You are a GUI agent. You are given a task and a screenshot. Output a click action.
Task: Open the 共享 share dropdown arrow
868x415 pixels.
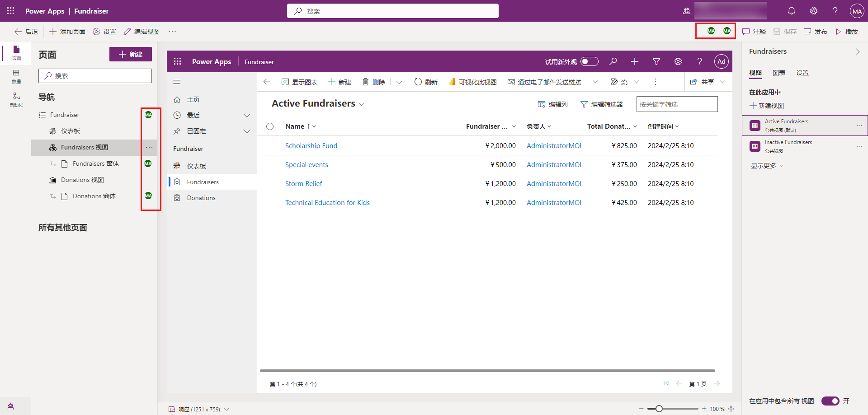722,82
